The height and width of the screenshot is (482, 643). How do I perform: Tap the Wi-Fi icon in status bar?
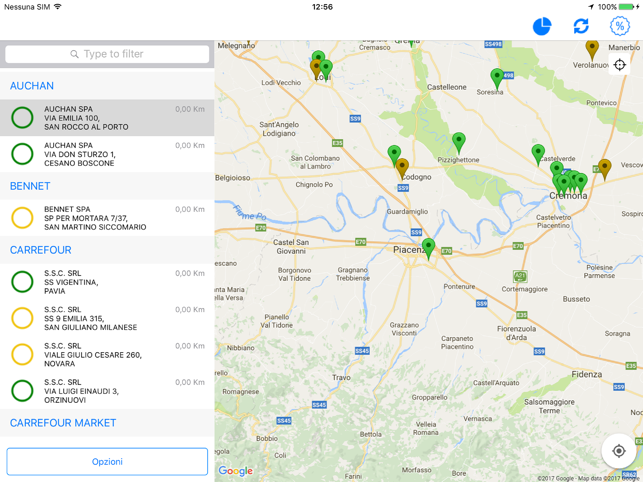(57, 7)
